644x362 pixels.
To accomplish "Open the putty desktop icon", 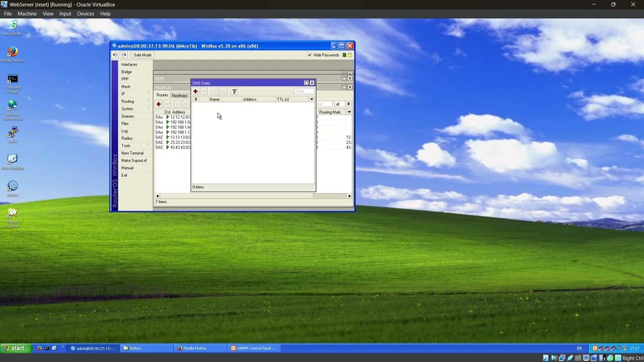I will (13, 135).
